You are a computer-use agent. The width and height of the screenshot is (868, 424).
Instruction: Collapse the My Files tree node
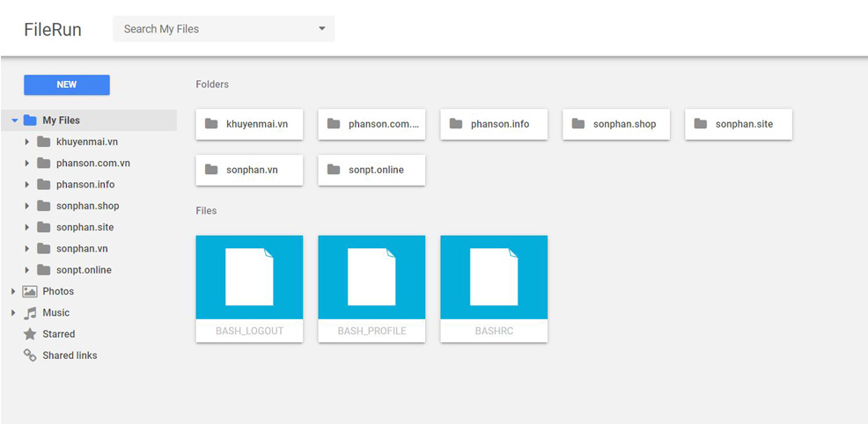pos(14,121)
